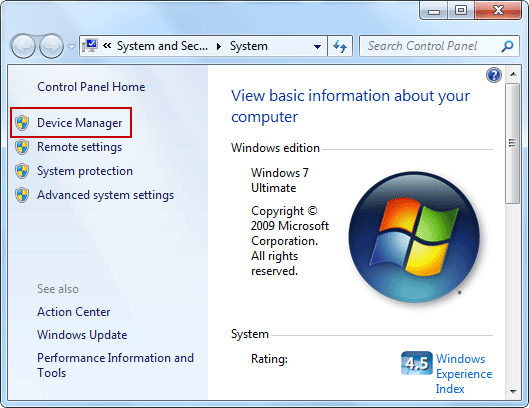Click the blue Help question mark icon
The image size is (529, 408).
[494, 75]
